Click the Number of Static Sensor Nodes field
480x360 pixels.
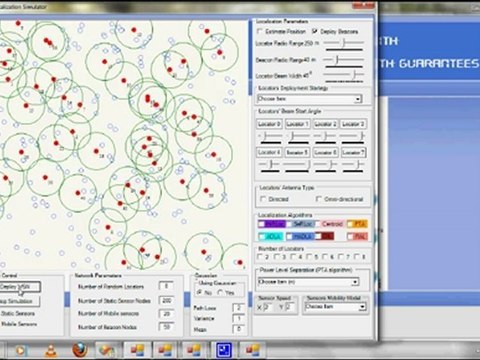click(166, 300)
